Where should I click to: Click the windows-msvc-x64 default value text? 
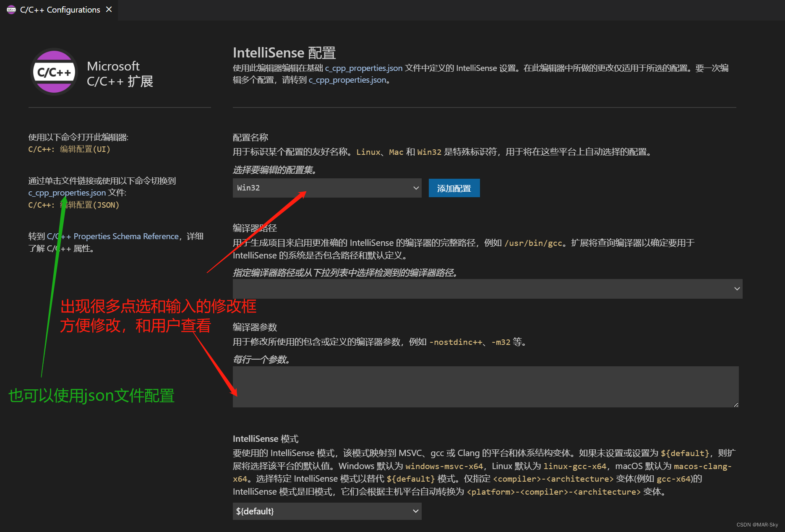point(444,466)
